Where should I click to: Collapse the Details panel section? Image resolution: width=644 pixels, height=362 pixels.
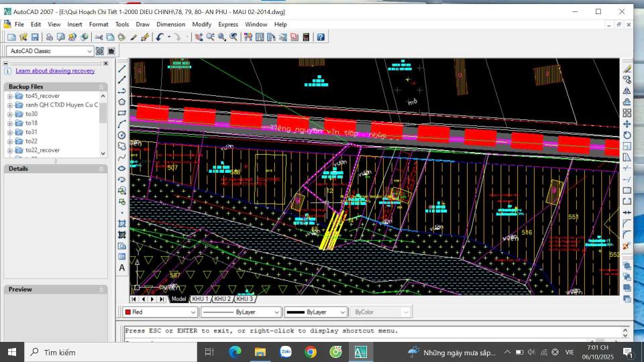(102, 169)
